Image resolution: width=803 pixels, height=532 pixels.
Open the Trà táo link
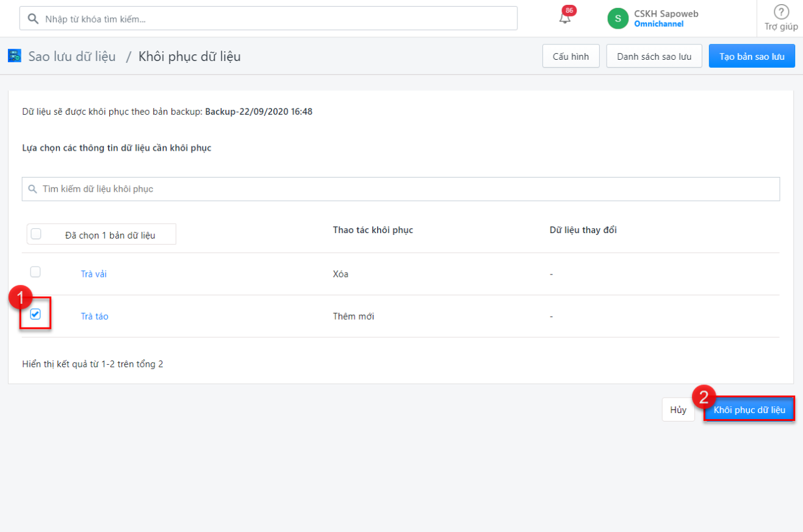[x=95, y=317]
